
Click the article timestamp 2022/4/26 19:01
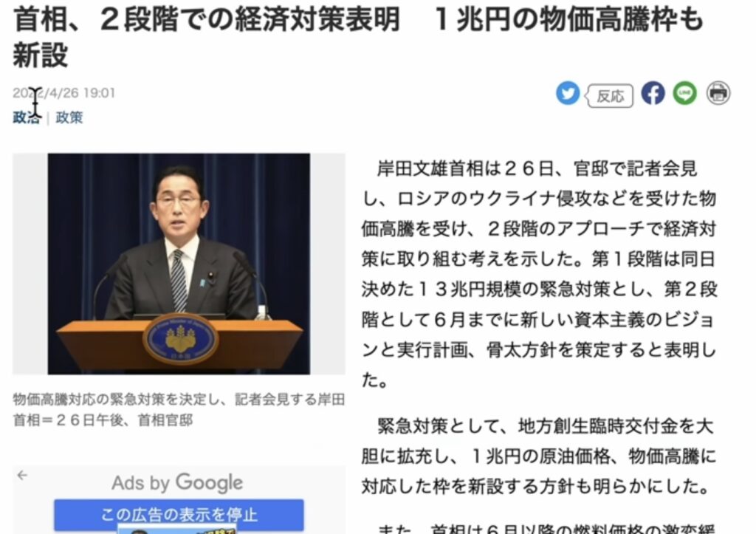[x=64, y=92]
